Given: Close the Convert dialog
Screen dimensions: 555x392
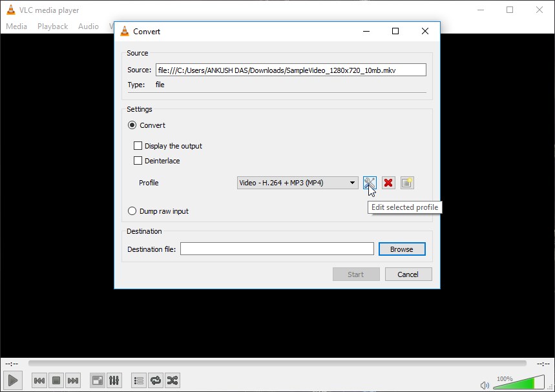Looking at the screenshot, I should (425, 31).
